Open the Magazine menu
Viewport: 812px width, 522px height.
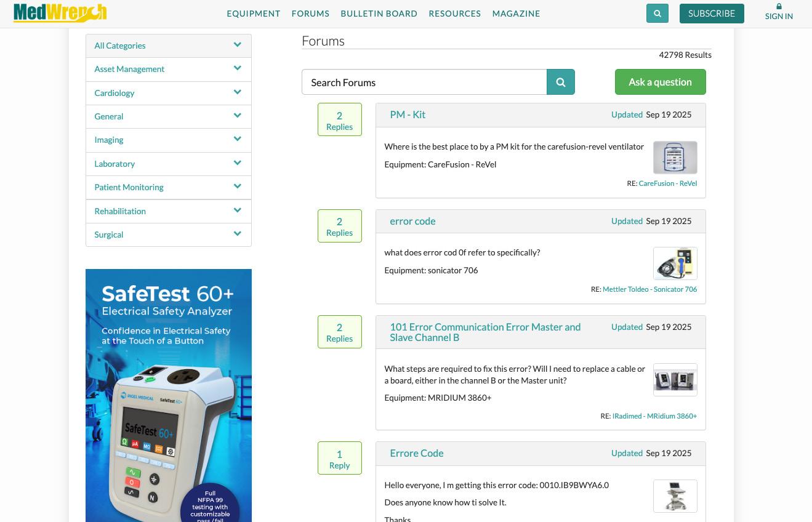(x=516, y=14)
